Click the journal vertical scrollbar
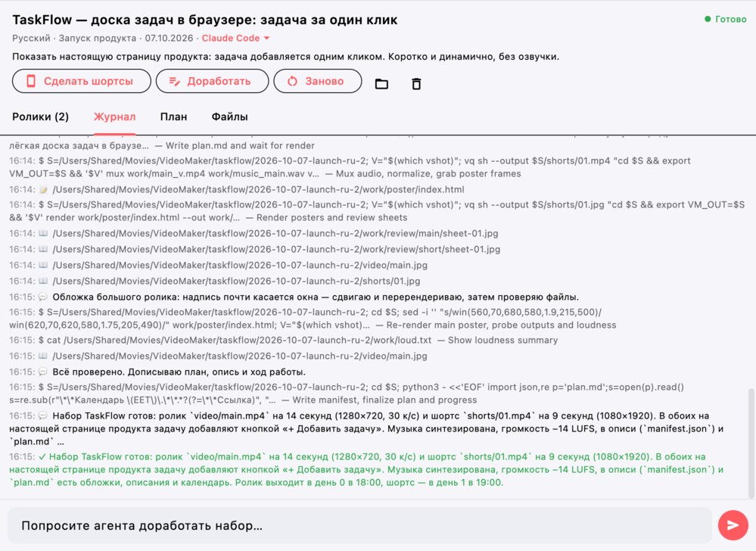The image size is (756, 551). click(751, 443)
